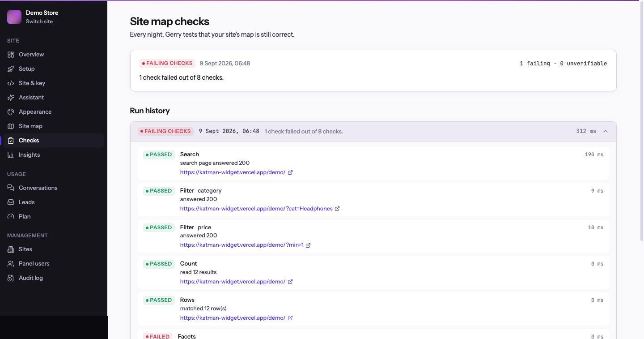Click 'search page answered 200' text

click(215, 163)
